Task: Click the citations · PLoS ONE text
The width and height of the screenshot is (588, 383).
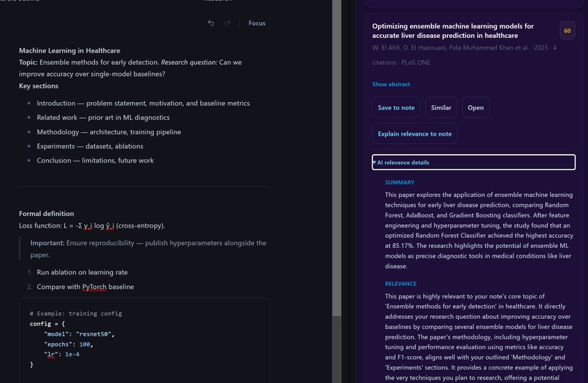Action: [401, 62]
